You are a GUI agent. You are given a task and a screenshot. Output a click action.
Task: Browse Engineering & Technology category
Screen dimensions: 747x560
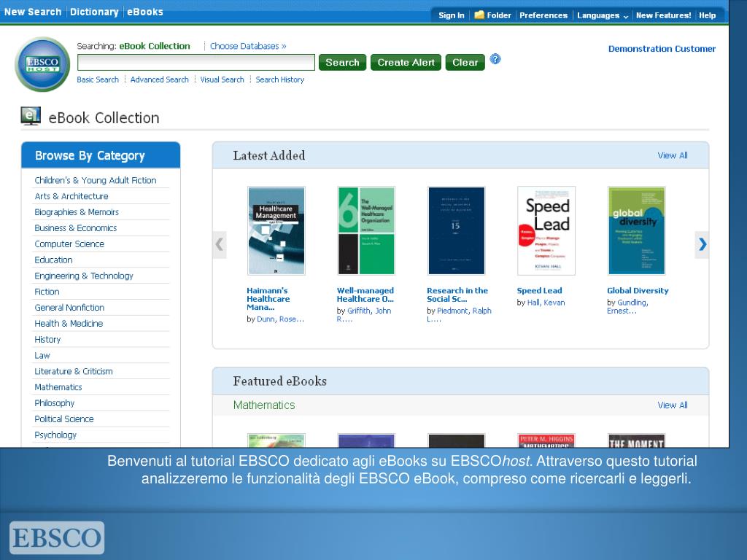pyautogui.click(x=84, y=276)
